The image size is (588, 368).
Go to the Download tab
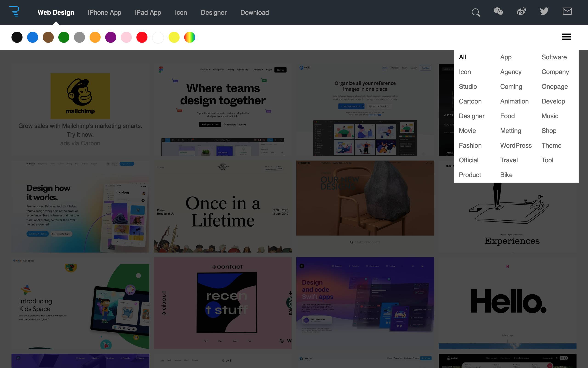tap(254, 12)
